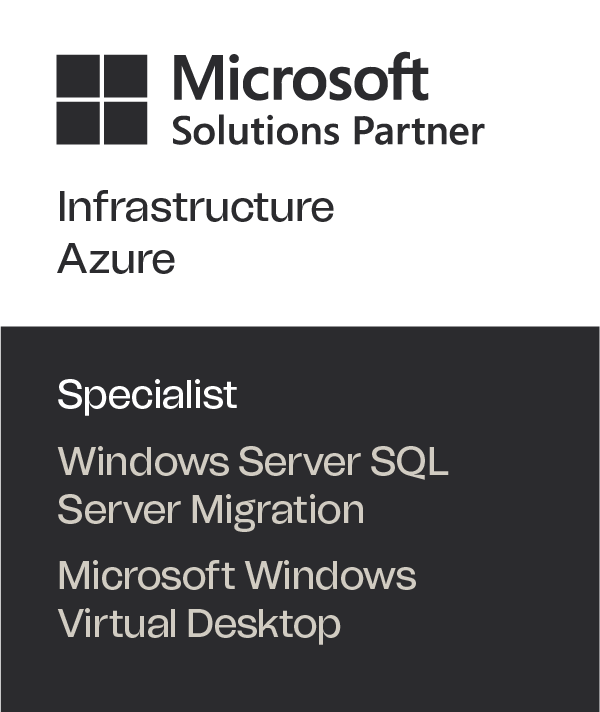The image size is (600, 712).
Task: Click the word Desktop at the bottom
Action: coord(263,624)
